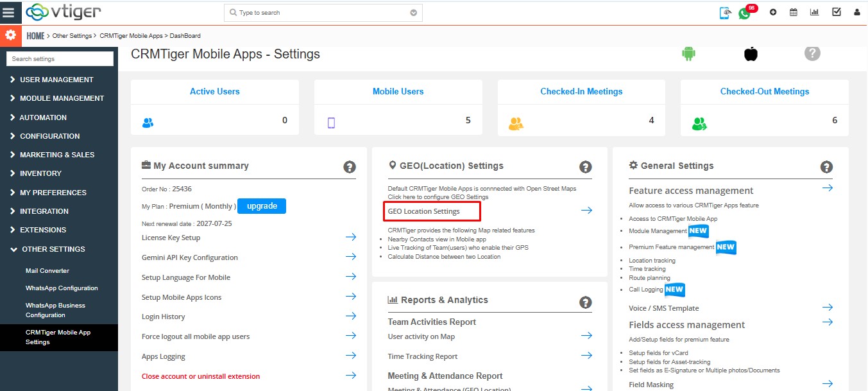Viewport: 868px width, 391px height.
Task: Click the vtiger logo
Action: (63, 12)
